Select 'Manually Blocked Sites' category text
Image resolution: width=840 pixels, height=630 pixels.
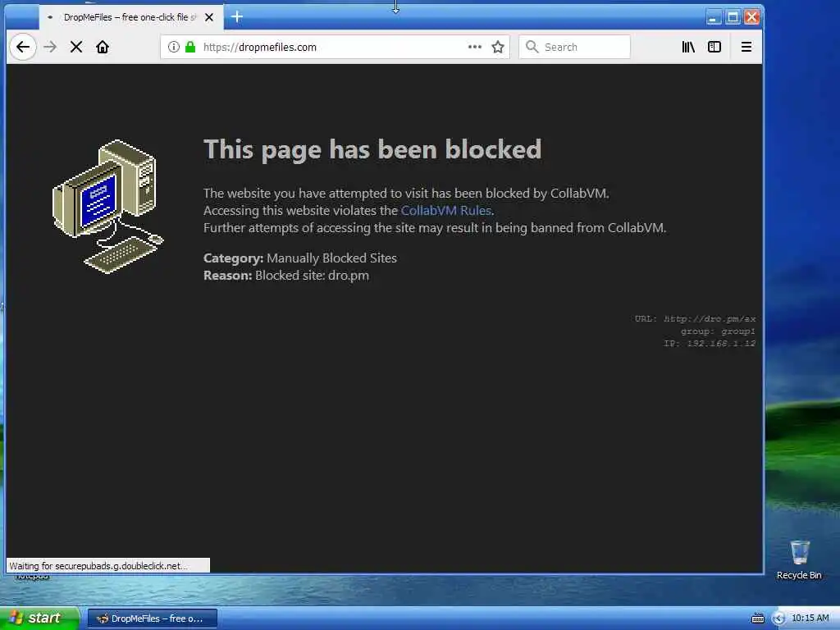pyautogui.click(x=331, y=258)
